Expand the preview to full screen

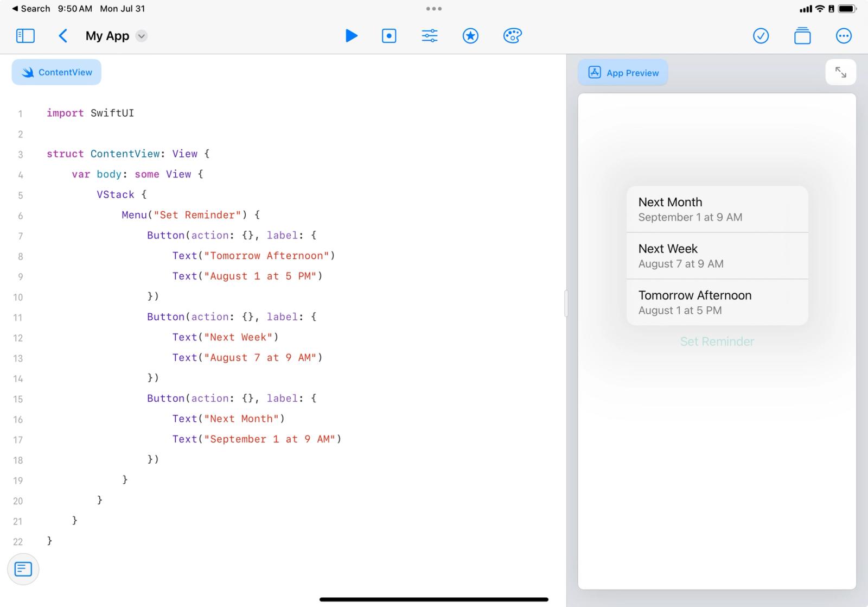[840, 72]
